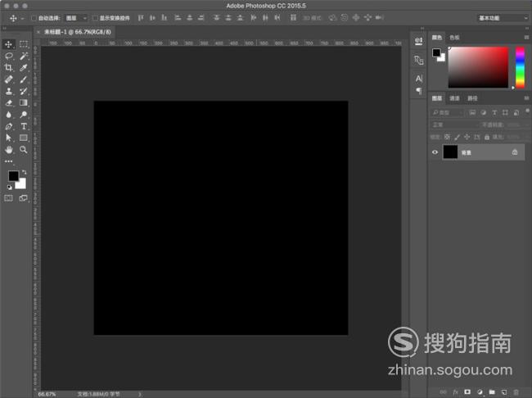532x398 pixels.
Task: Switch to the 路径 tab
Action: 472,98
